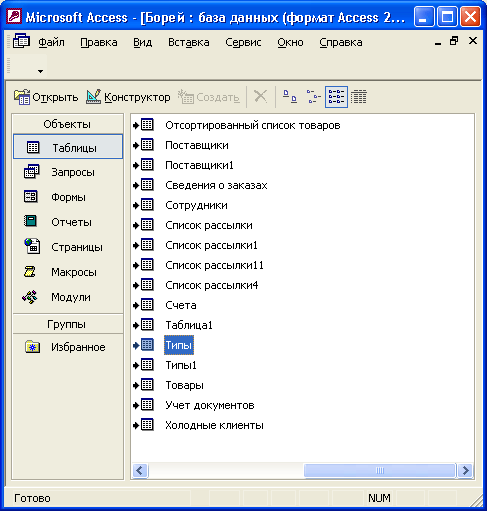Viewport: 487px width, 511px height.
Task: Select the Сотрудники table name
Action: click(x=196, y=205)
